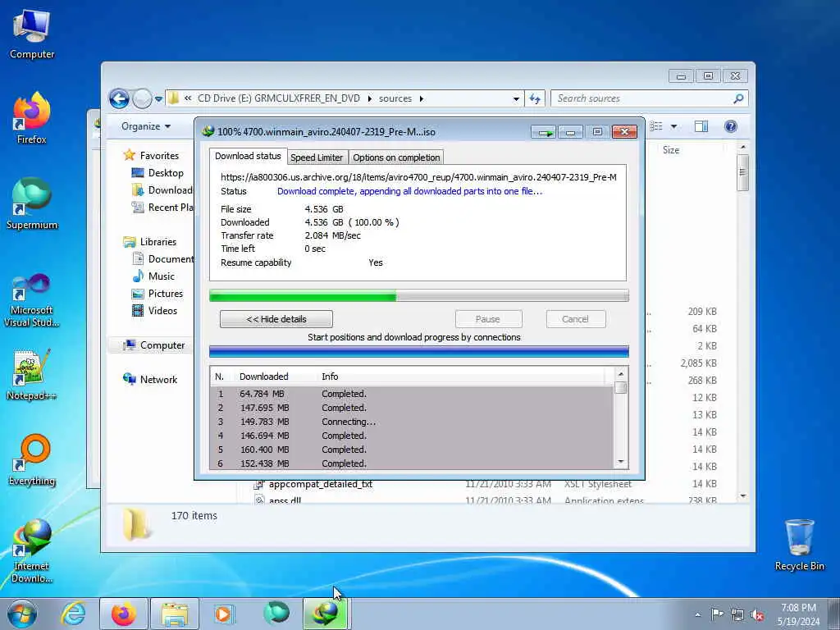Launch Firefox from the desktop shortcut
This screenshot has width=840, height=630.
point(32,118)
